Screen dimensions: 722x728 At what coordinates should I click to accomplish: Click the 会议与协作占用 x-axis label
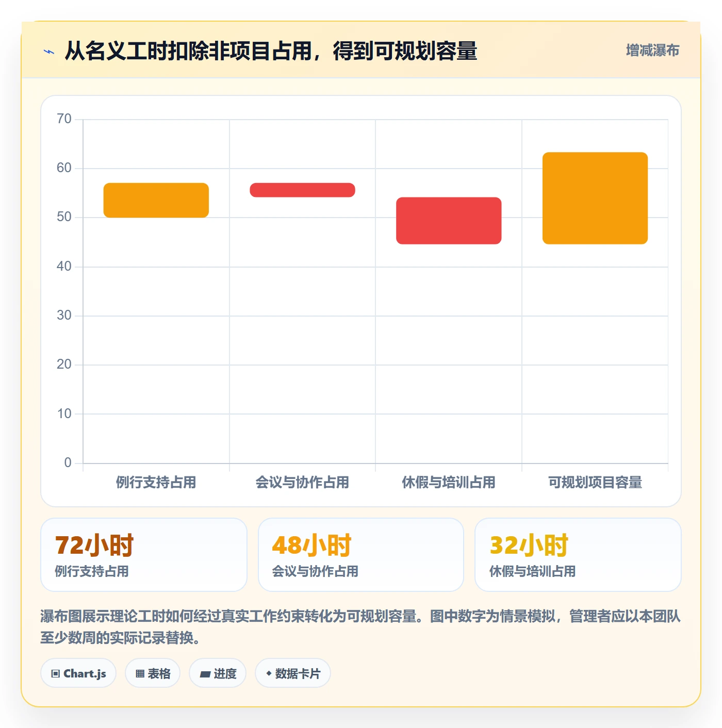(x=302, y=483)
